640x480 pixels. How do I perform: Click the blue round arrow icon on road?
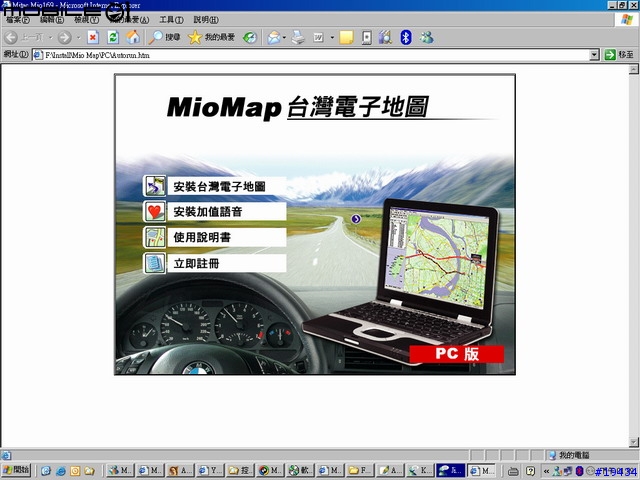coord(356,219)
